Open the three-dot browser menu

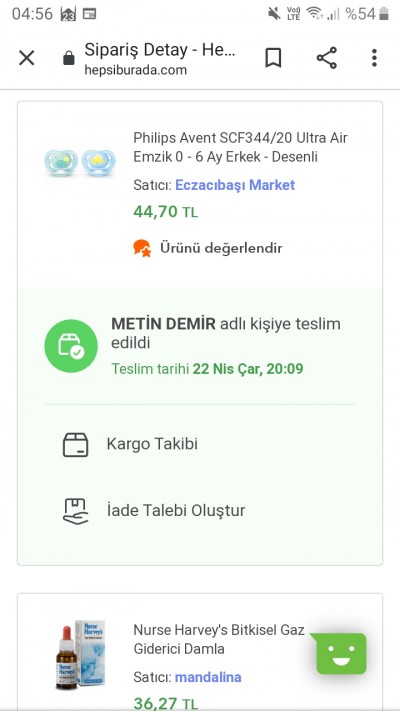374,58
